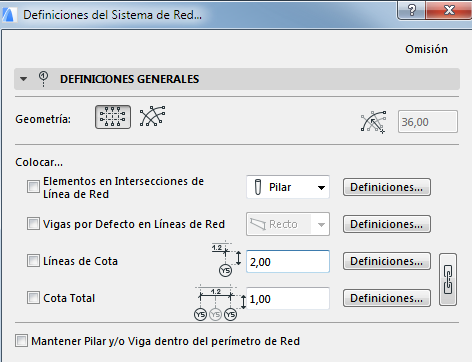Open Definiciones for Vigas por Defecto

pyautogui.click(x=387, y=224)
